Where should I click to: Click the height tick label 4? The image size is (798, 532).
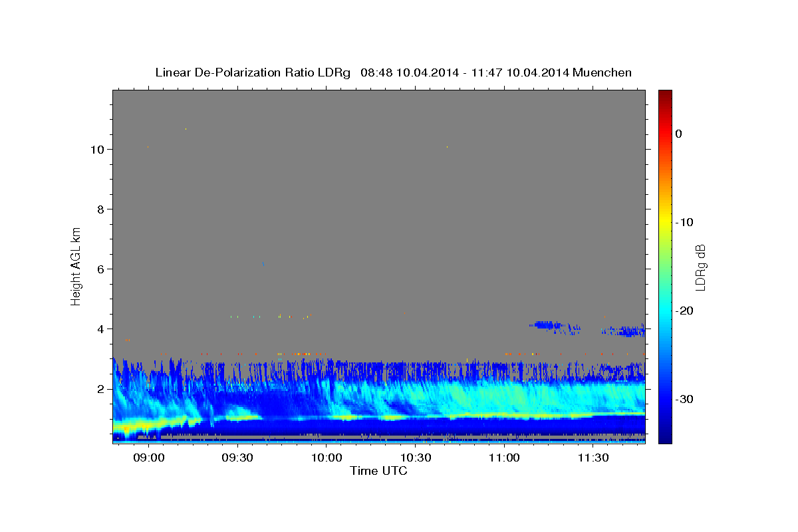click(x=100, y=329)
